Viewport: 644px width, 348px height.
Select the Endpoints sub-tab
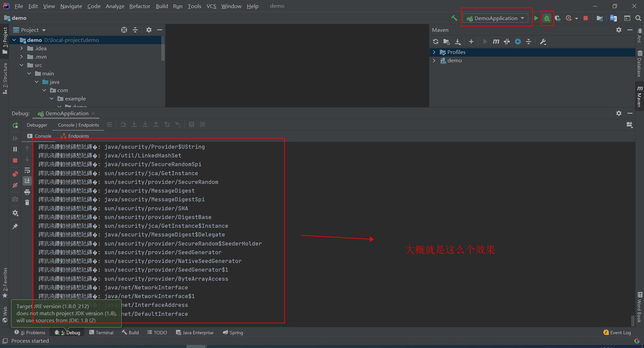pos(74,136)
